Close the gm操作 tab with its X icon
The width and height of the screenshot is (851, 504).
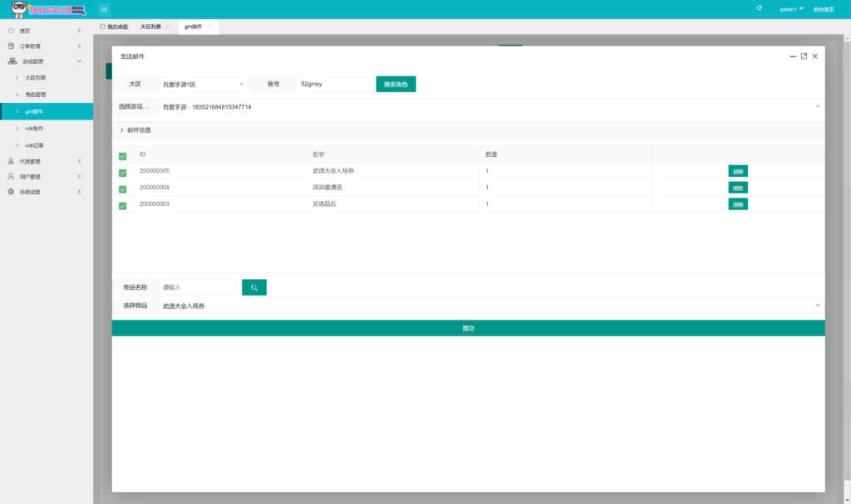point(209,27)
